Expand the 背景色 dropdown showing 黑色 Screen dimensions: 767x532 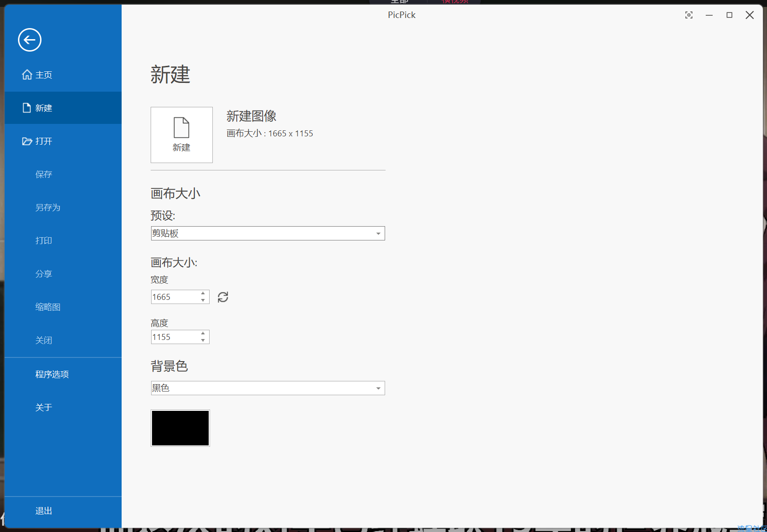coord(268,388)
